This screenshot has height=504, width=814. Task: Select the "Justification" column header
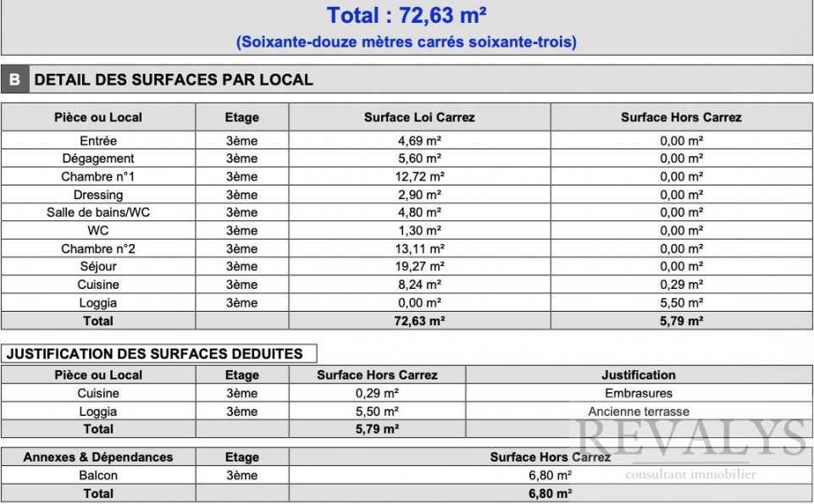tap(639, 374)
